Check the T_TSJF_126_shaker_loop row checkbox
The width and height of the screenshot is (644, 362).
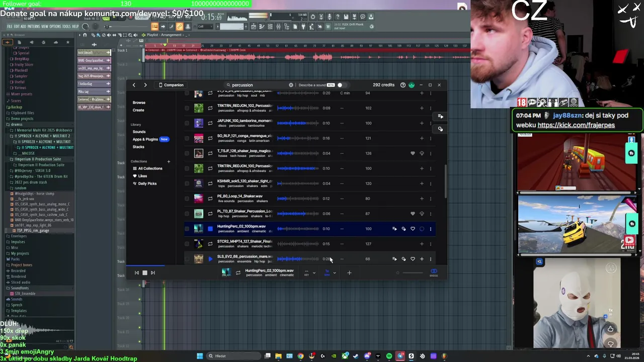187,153
